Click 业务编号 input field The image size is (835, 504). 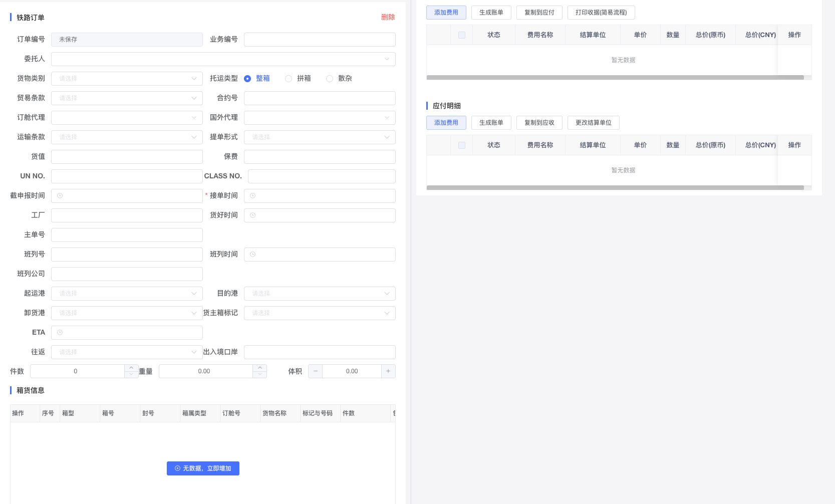click(320, 40)
